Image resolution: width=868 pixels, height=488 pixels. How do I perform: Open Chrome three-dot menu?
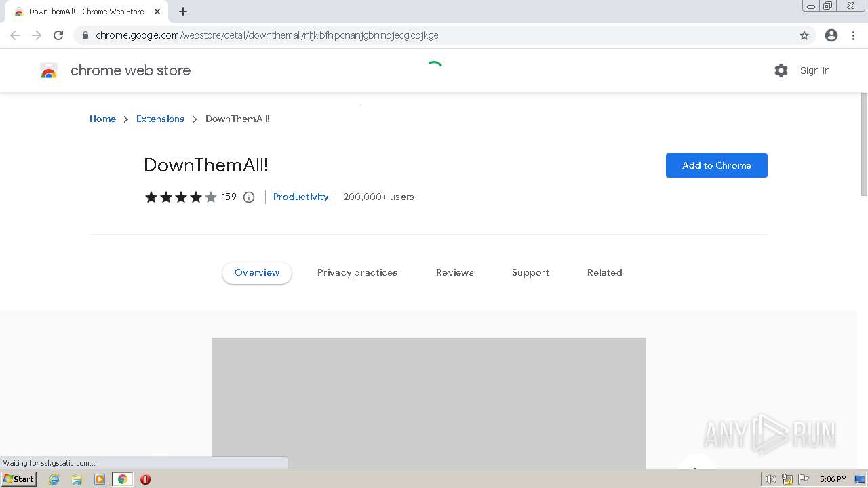pos(853,35)
